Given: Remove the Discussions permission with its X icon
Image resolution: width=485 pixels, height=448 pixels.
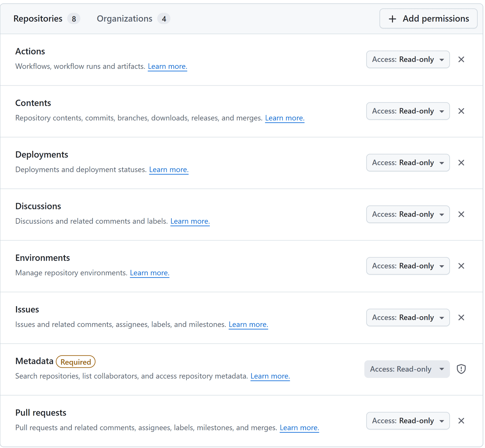Looking at the screenshot, I should coord(461,214).
